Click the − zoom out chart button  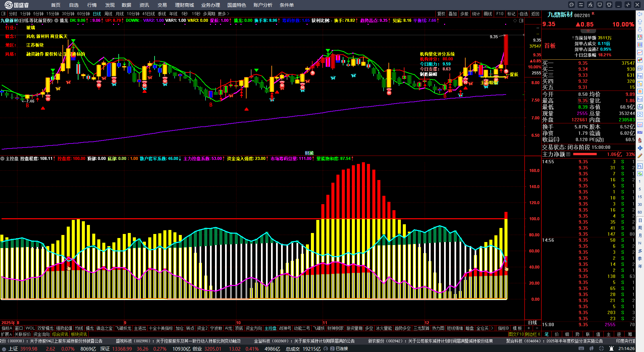tap(537, 328)
